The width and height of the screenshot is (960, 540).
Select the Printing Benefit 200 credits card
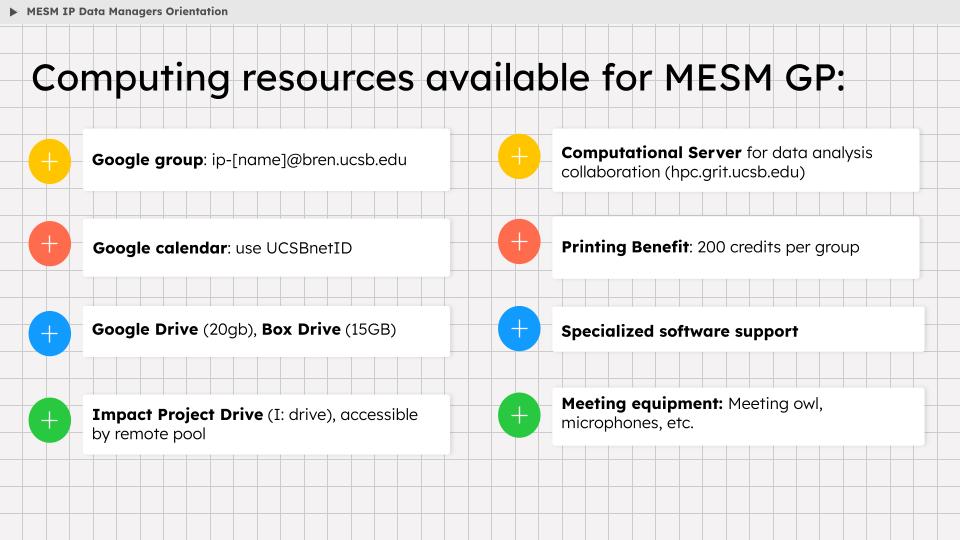pos(735,247)
